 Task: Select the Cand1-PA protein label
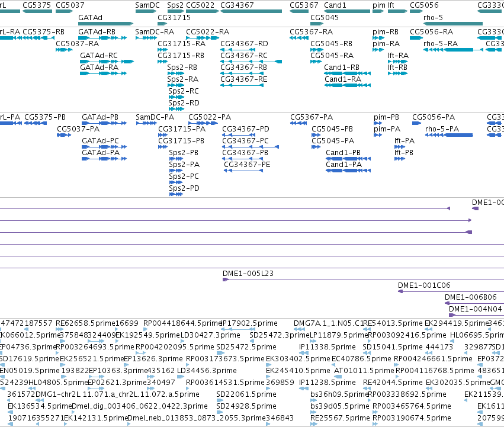tap(344, 165)
